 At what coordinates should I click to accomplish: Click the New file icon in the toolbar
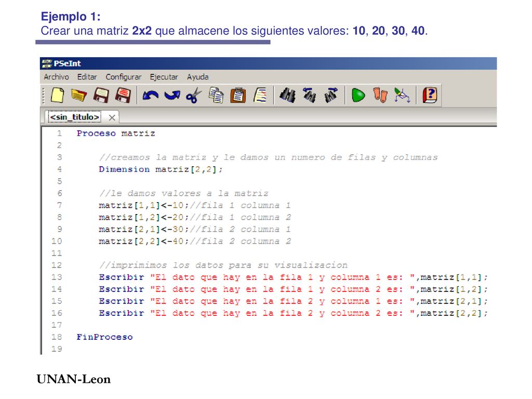click(x=57, y=95)
